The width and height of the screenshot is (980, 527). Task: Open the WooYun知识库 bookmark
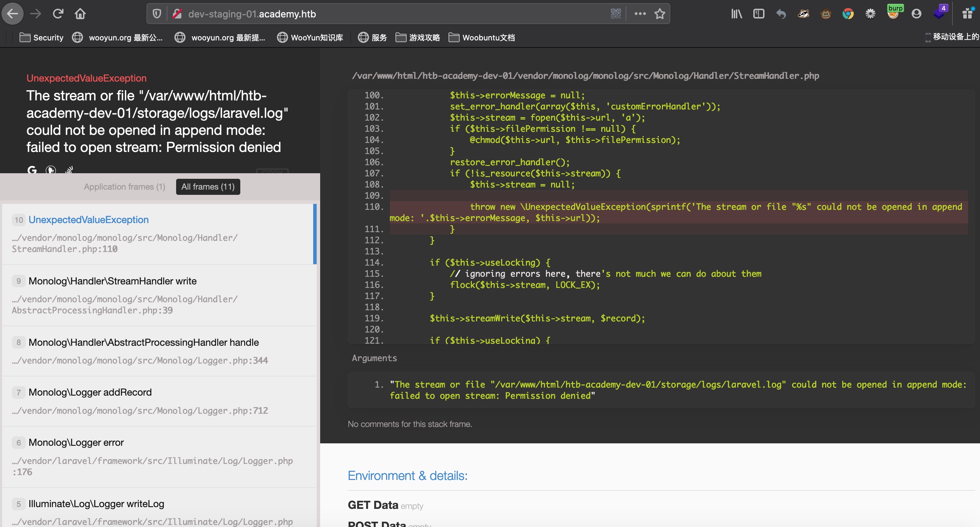310,37
